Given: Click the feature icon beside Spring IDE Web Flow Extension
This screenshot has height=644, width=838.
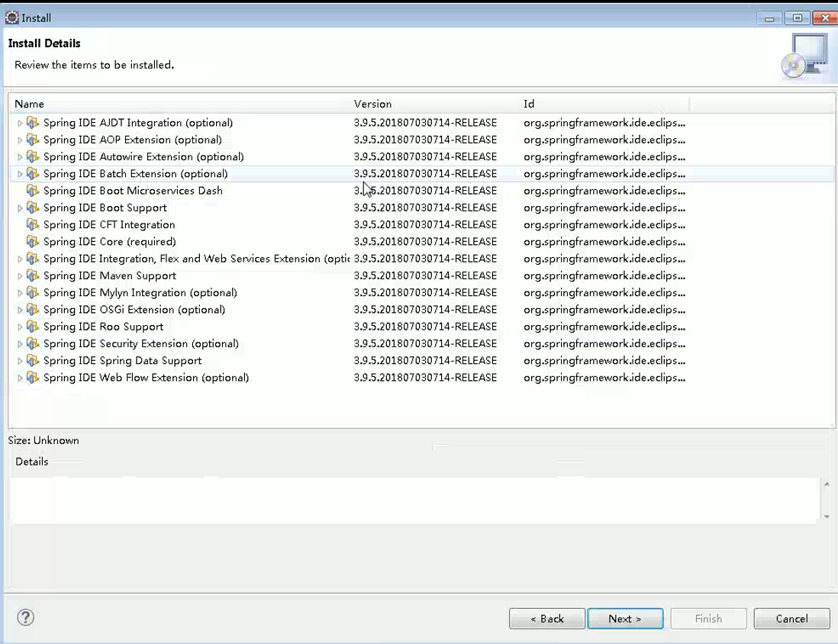Looking at the screenshot, I should (33, 378).
